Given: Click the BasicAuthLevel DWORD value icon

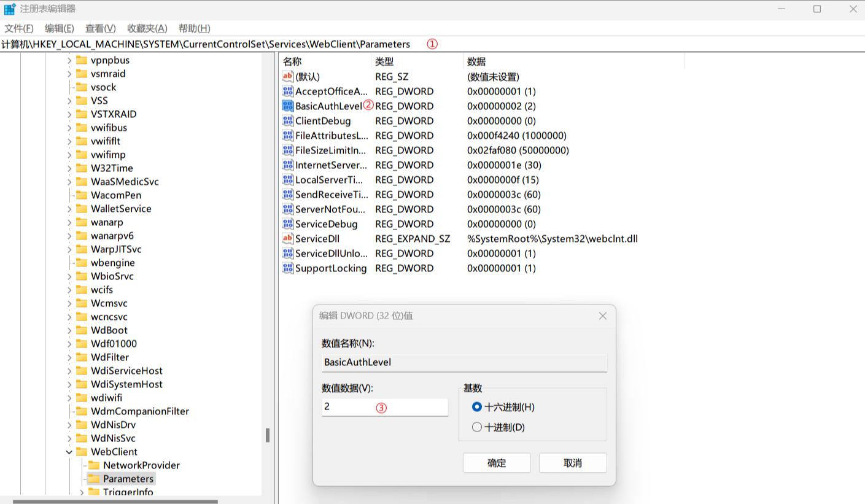Looking at the screenshot, I should point(288,106).
